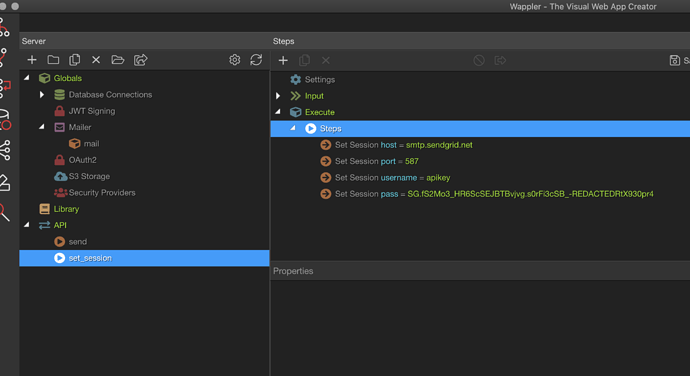
Task: Select the Mailer item
Action: (x=80, y=127)
